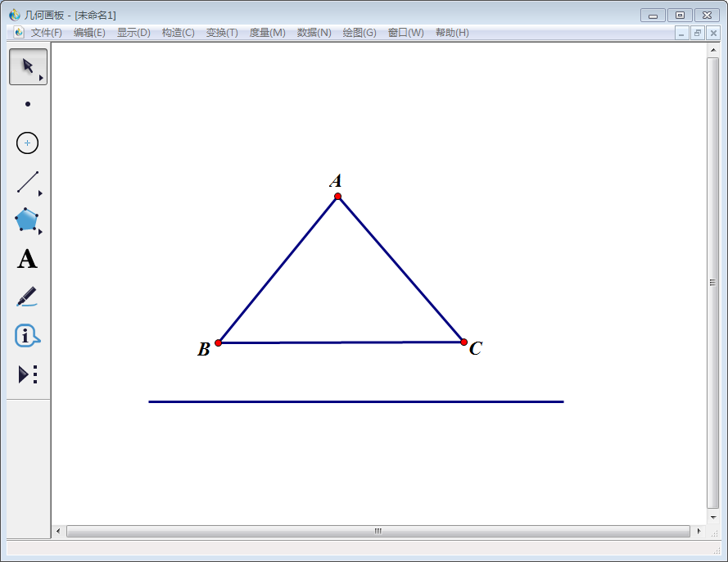Click red point A of triangle
This screenshot has height=562, width=728.
[x=338, y=197]
